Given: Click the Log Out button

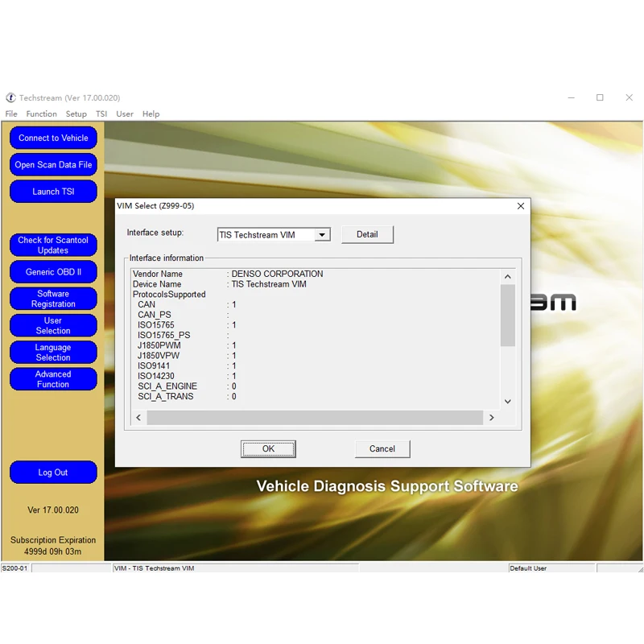Looking at the screenshot, I should click(53, 473).
